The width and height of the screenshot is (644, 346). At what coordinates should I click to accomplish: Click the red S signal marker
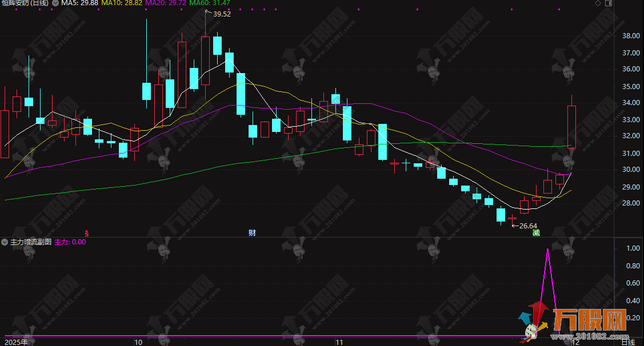pyautogui.click(x=87, y=232)
